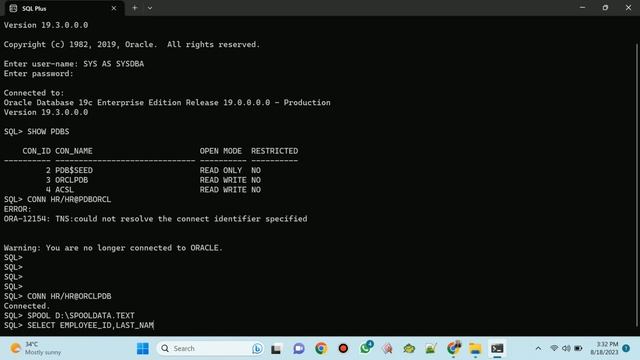This screenshot has height=360, width=640.
Task: Click the 'Connected.' message
Action: point(27,306)
